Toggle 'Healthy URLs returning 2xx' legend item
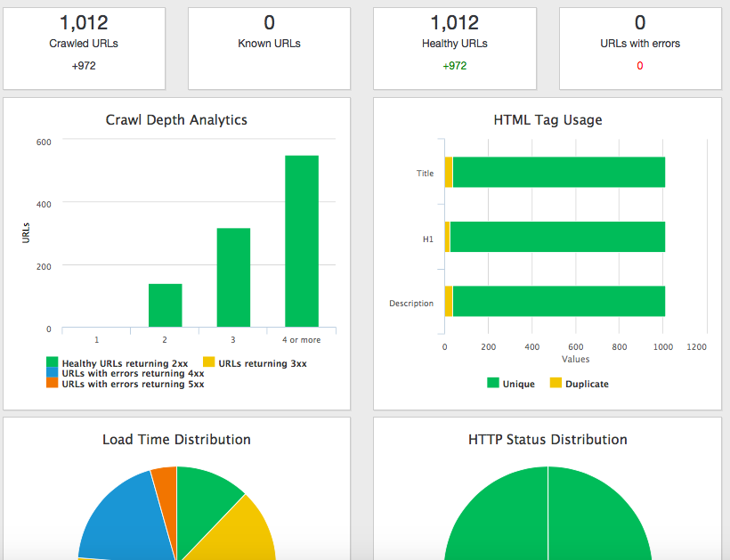Image resolution: width=730 pixels, height=560 pixels. (125, 363)
